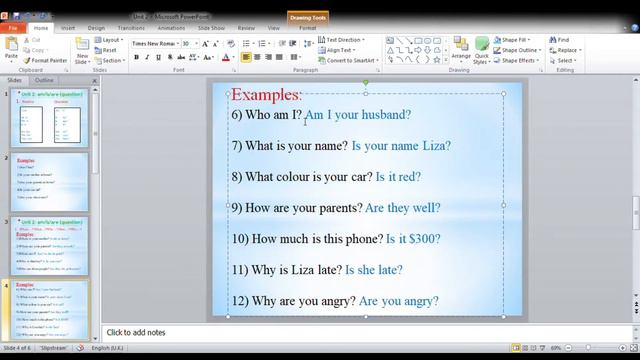Open the slide Layout dropdown
640x360 pixels.
pyautogui.click(x=109, y=40)
